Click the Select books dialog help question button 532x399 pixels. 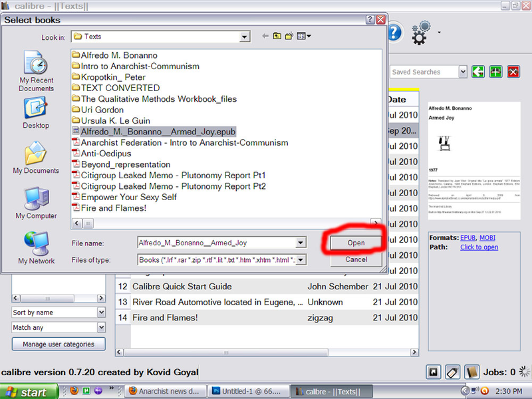coord(370,20)
